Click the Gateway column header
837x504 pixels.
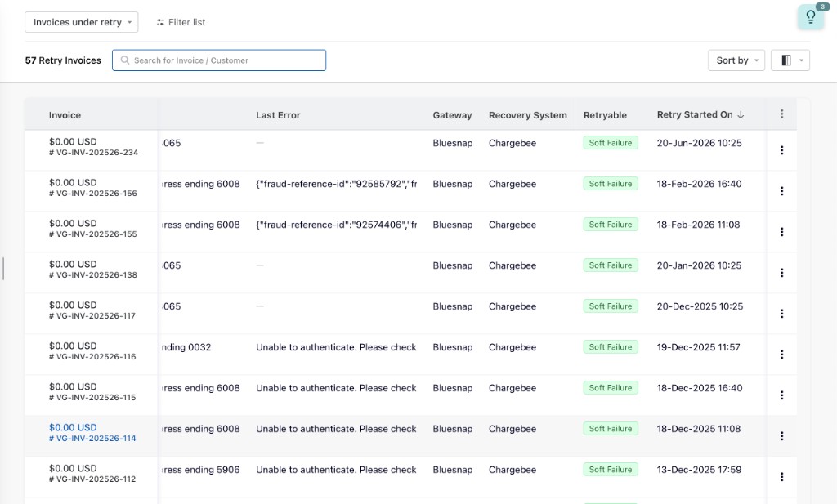tap(452, 115)
